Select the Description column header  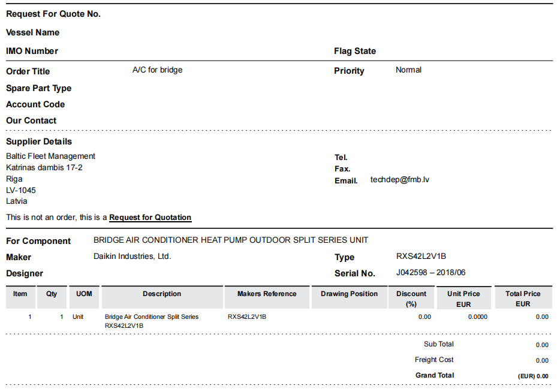point(162,294)
